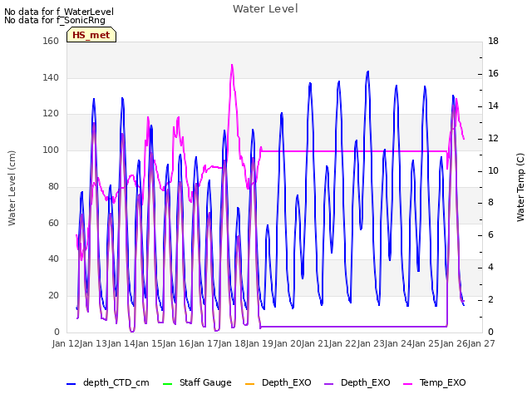Viewport: 532px width, 399px height.
Task: Click the 18 right-axis tick label
Action: click(x=493, y=41)
